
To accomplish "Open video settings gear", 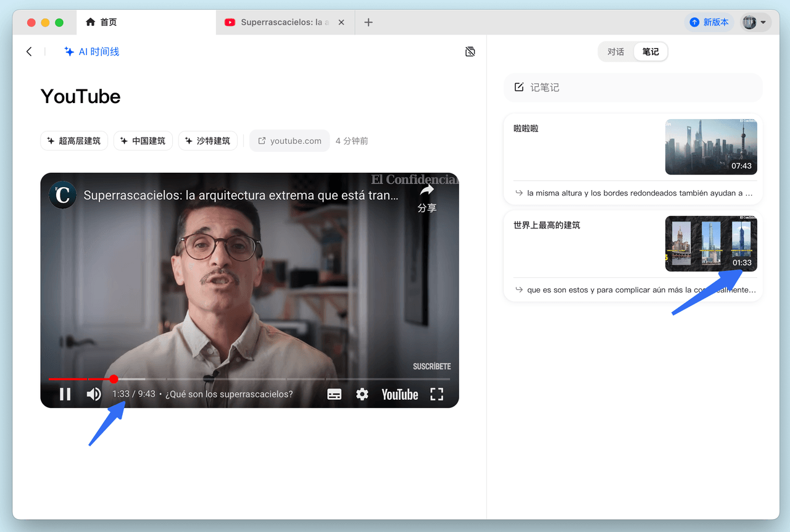I will pyautogui.click(x=362, y=394).
